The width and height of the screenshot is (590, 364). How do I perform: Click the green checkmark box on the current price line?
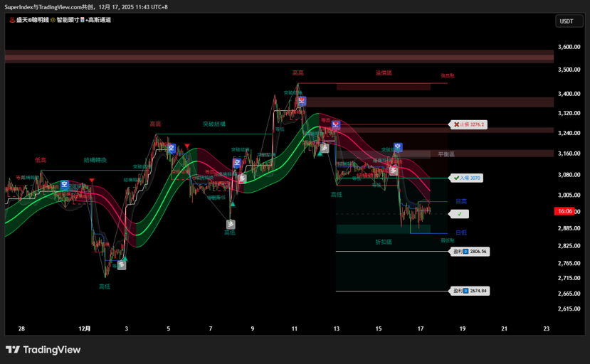460,213
